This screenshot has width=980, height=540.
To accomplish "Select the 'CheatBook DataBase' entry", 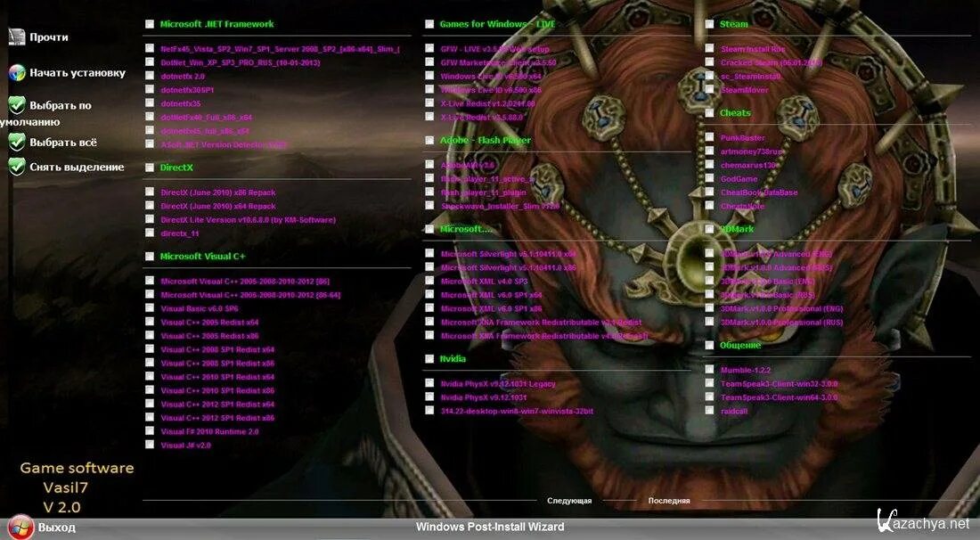I will point(759,192).
